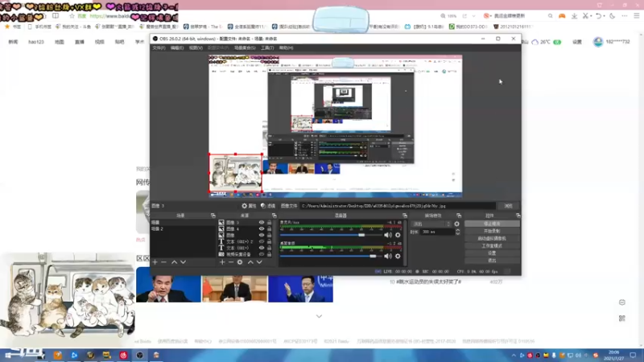Open OBS Help (帮助) menu

[287, 48]
